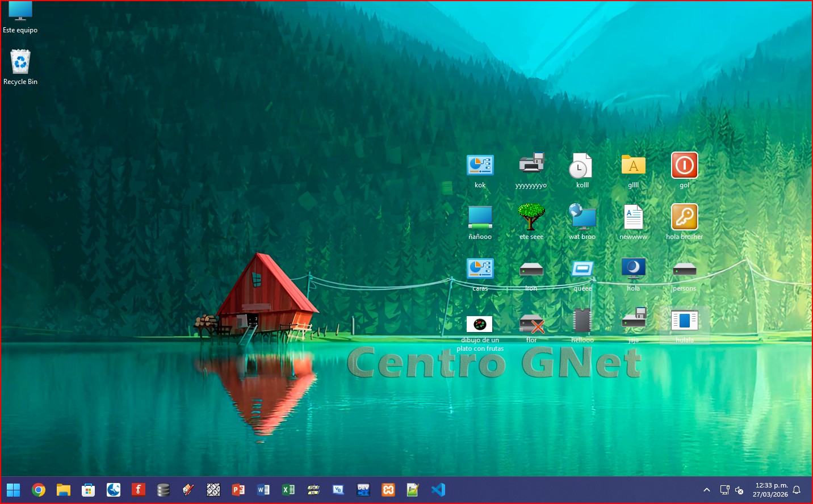Select the "yyyyyyyyo" printer icon
The width and height of the screenshot is (813, 504).
point(531,166)
